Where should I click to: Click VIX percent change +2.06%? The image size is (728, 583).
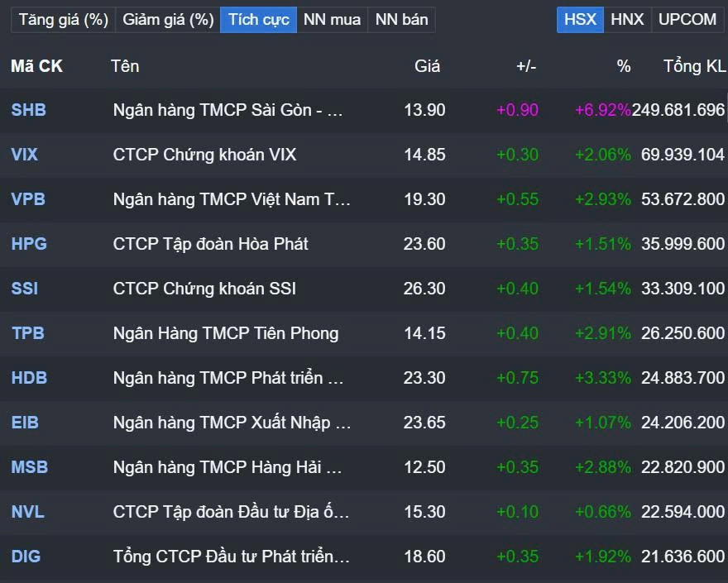602,155
